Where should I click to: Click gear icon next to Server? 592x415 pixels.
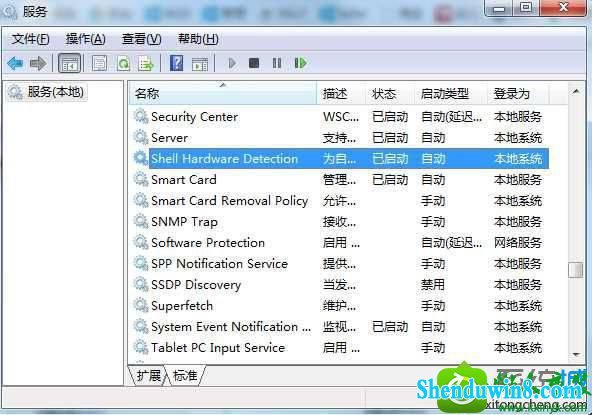(141, 137)
